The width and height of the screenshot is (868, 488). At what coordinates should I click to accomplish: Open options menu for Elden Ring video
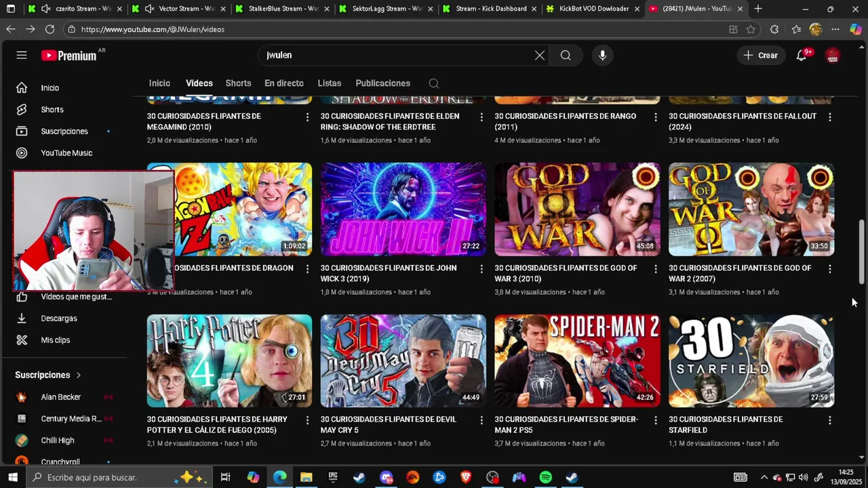pos(481,117)
